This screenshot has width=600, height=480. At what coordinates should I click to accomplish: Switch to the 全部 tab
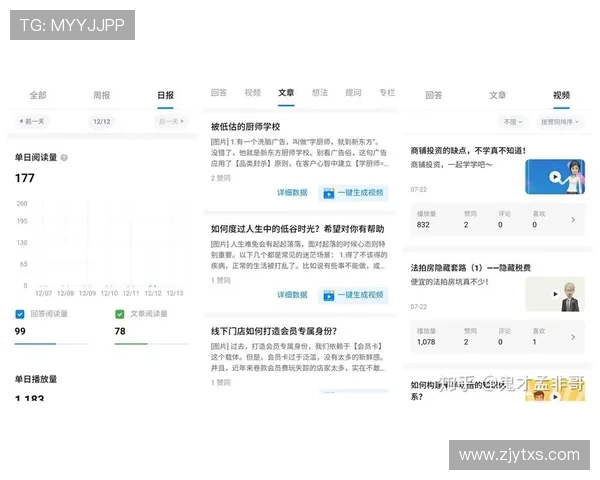(38, 95)
